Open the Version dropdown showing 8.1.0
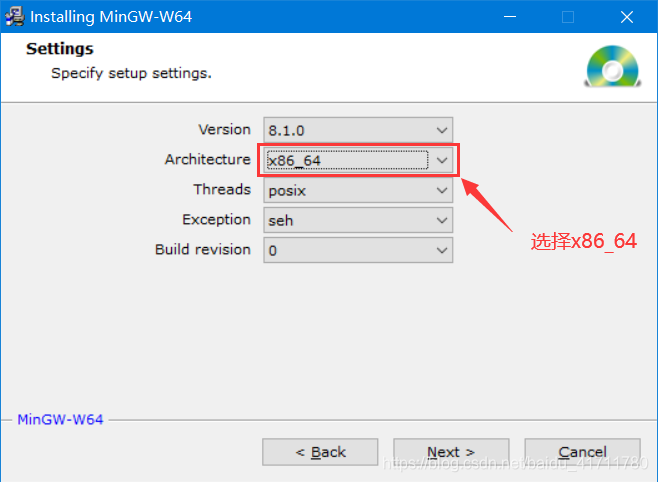658x482 pixels. 358,130
